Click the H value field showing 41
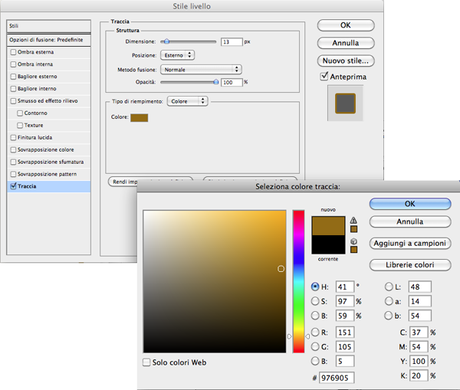Viewport: 460px width, 390px height. [345, 287]
